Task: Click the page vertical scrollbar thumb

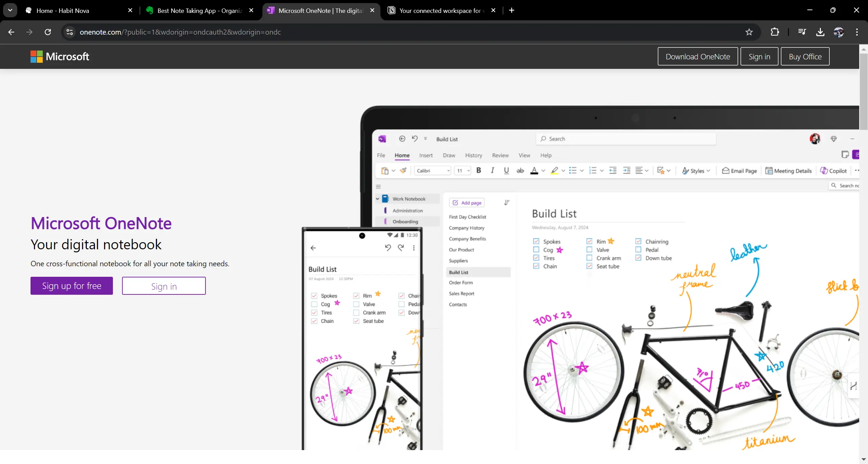Action: point(864,91)
